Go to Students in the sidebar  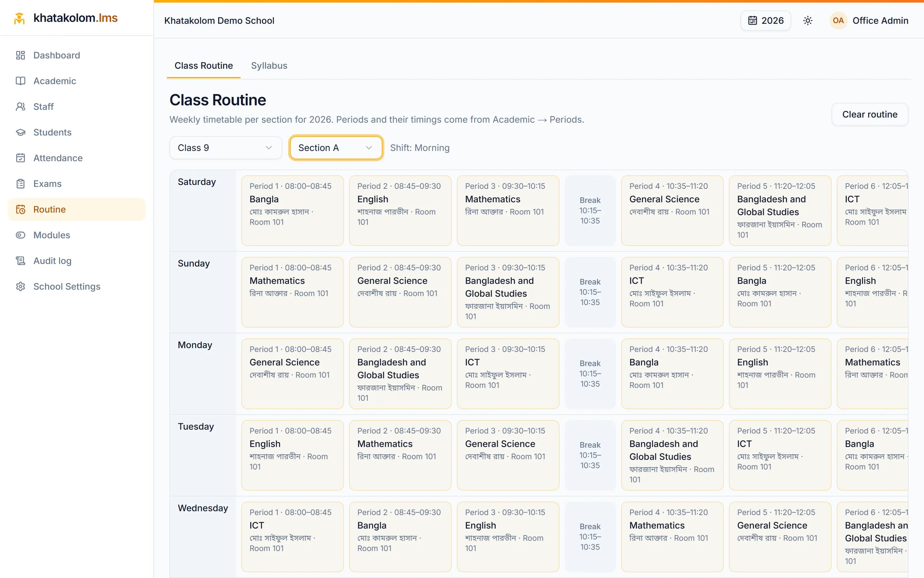pos(77,132)
